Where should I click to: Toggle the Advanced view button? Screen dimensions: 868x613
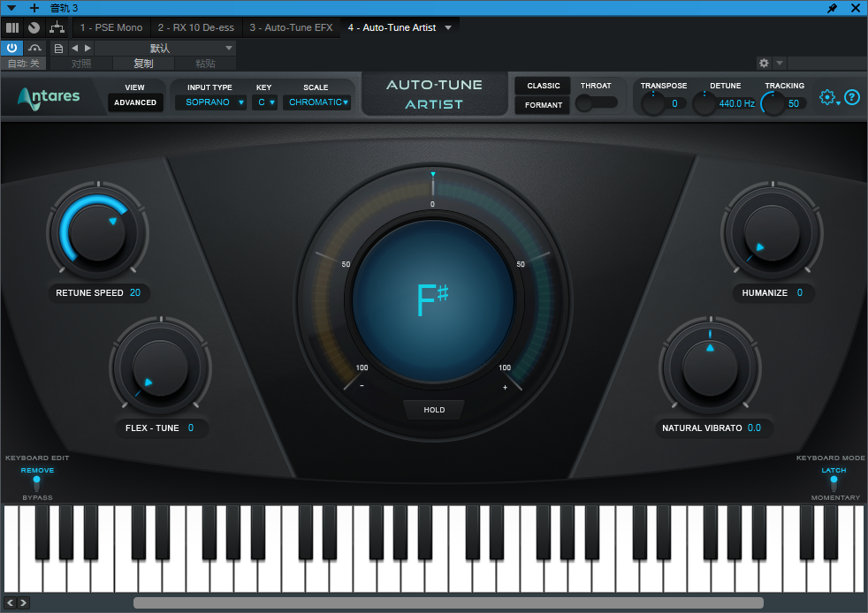(135, 102)
